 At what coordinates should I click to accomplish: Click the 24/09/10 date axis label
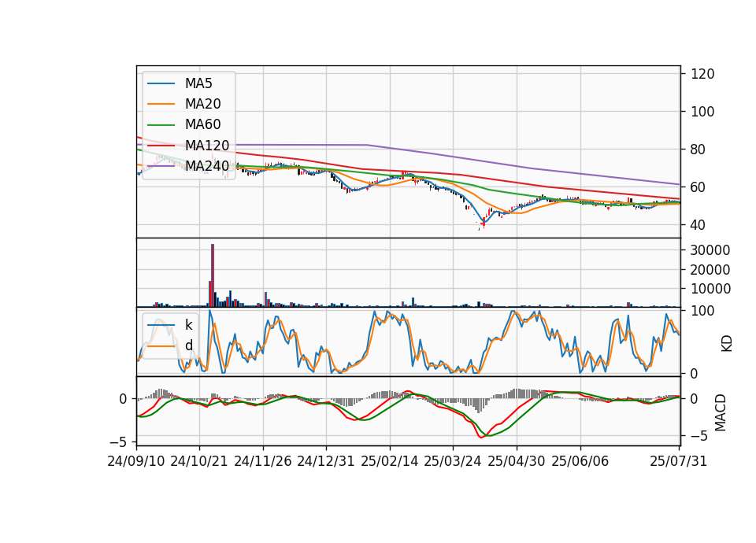(136, 461)
